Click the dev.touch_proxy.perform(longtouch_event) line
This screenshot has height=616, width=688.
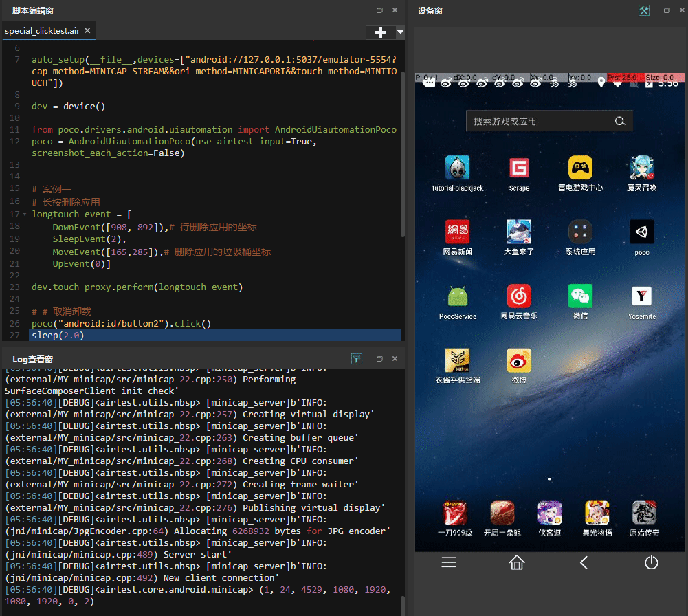[x=137, y=287]
